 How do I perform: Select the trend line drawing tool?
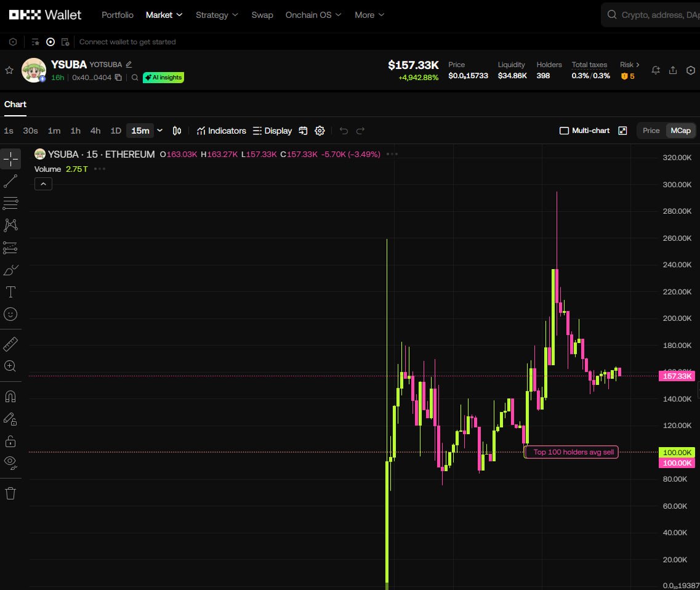tap(10, 181)
